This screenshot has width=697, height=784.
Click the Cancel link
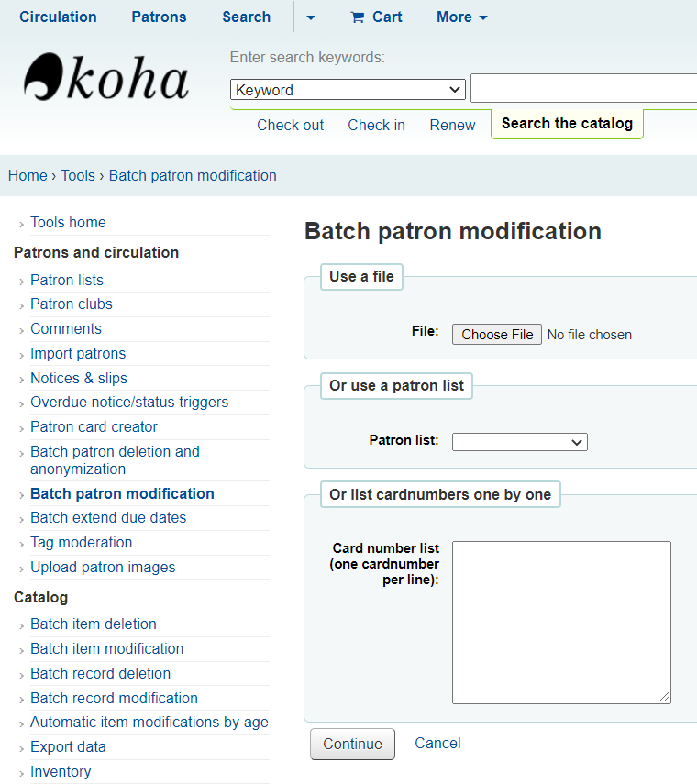[437, 743]
